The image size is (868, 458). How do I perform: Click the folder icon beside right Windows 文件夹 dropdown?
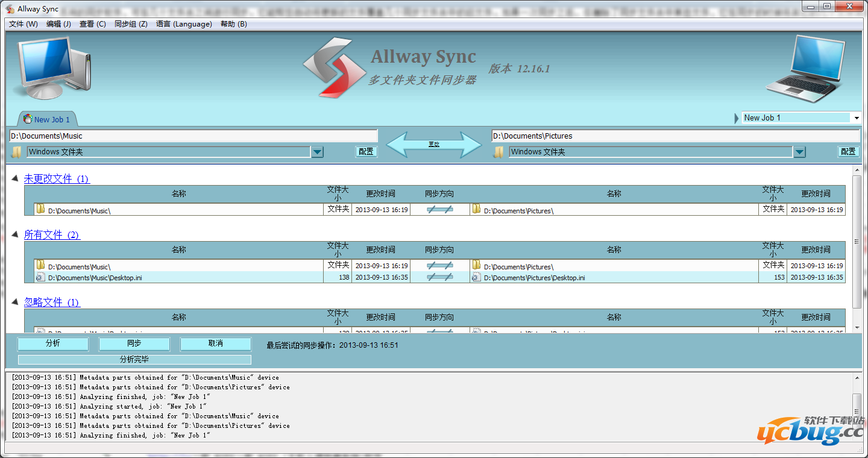click(x=498, y=152)
